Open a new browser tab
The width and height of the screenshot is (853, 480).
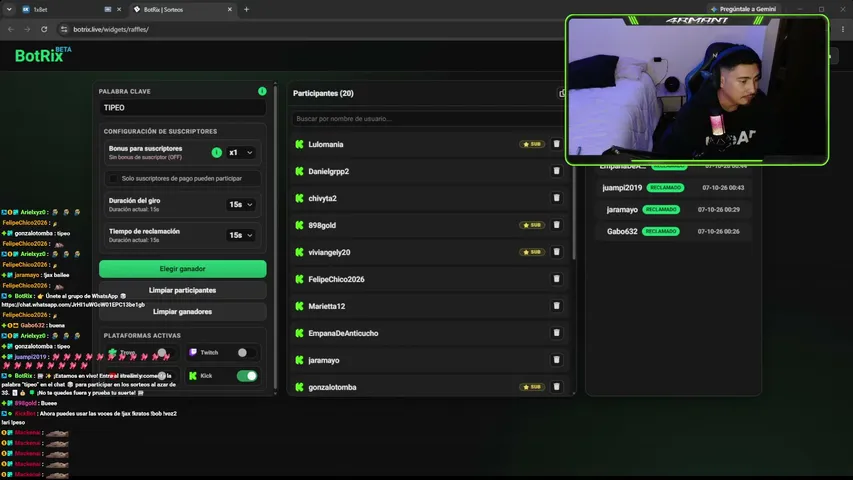[x=246, y=9]
